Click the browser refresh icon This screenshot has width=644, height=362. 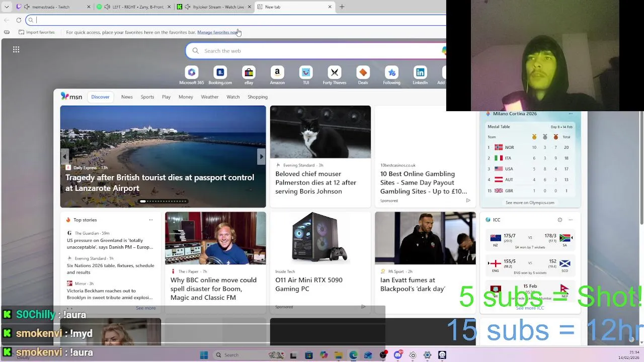tap(19, 20)
